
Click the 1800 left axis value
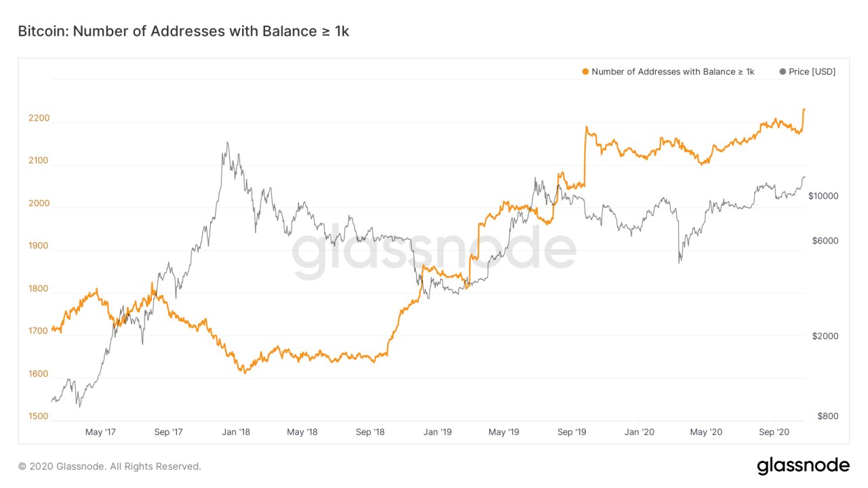tap(39, 289)
